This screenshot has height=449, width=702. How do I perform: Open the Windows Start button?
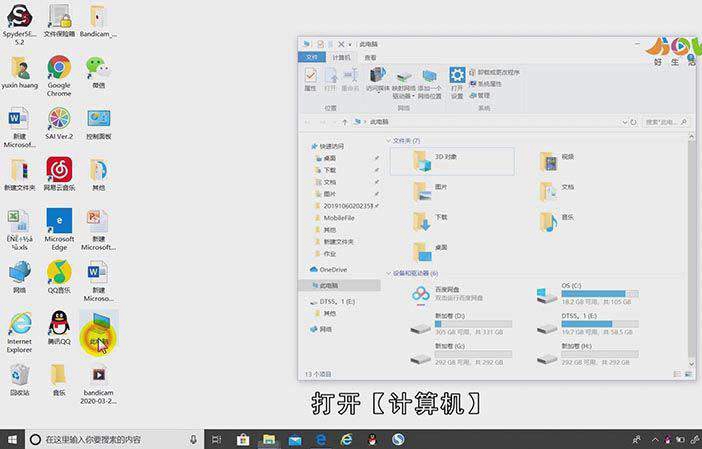click(x=13, y=440)
